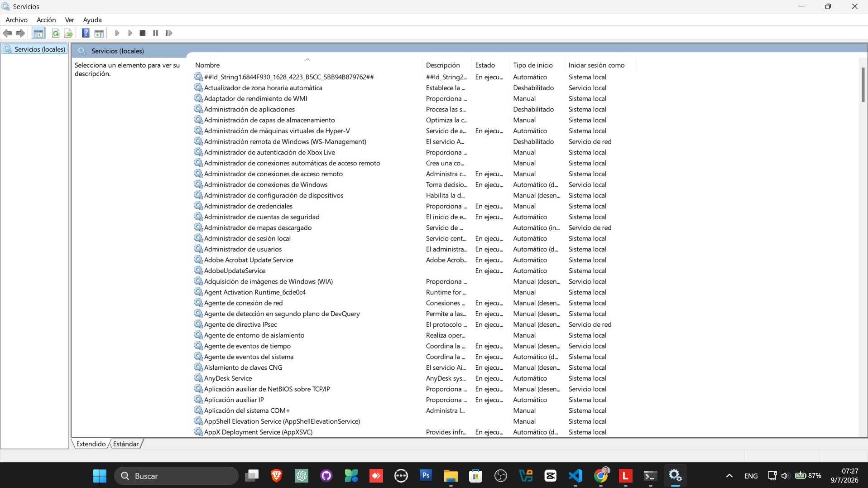This screenshot has width=868, height=488.
Task: Select the AdobeUpdateService entry
Action: [x=235, y=271]
